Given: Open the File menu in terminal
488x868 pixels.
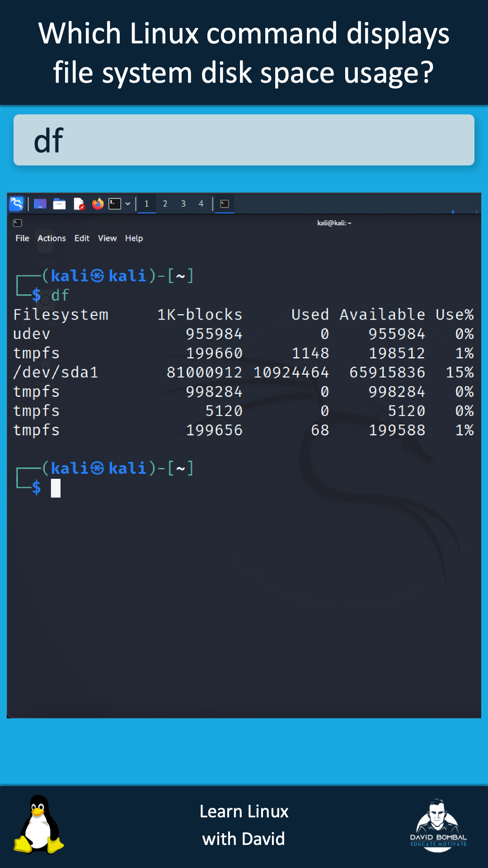Looking at the screenshot, I should tap(22, 238).
